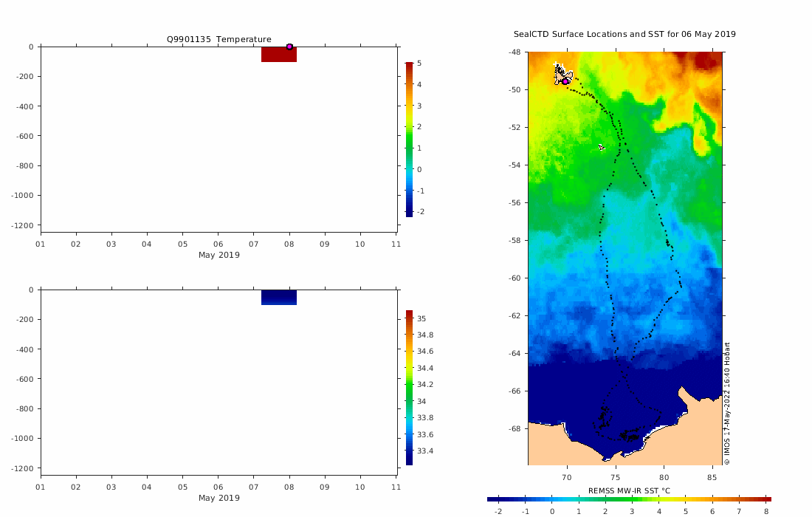Image resolution: width=812 pixels, height=517 pixels.
Task: Click the '-1000' depth label on salinity plot
Action: (x=22, y=438)
